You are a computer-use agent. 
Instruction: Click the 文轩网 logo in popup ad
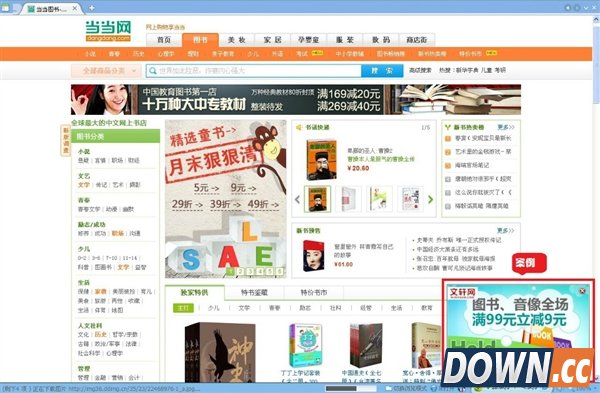coord(462,293)
